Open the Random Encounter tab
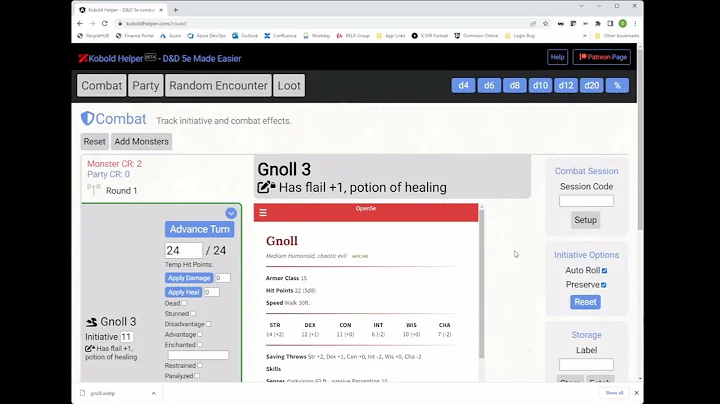 [x=218, y=85]
